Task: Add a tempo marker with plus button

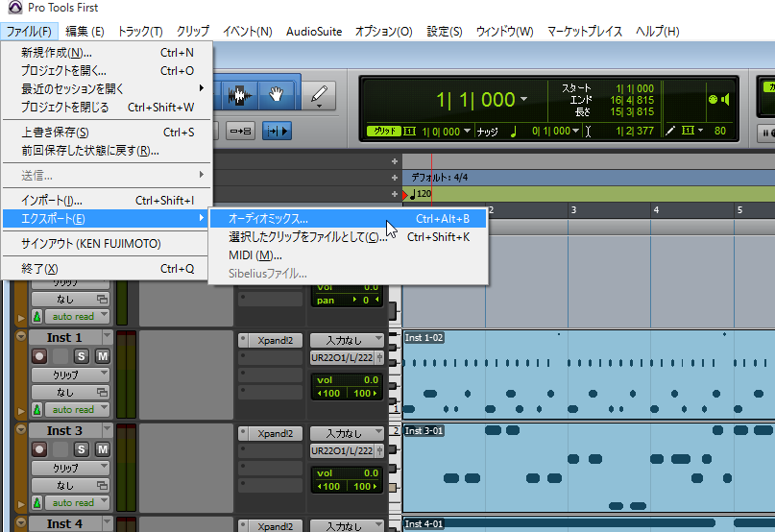Action: point(395,194)
